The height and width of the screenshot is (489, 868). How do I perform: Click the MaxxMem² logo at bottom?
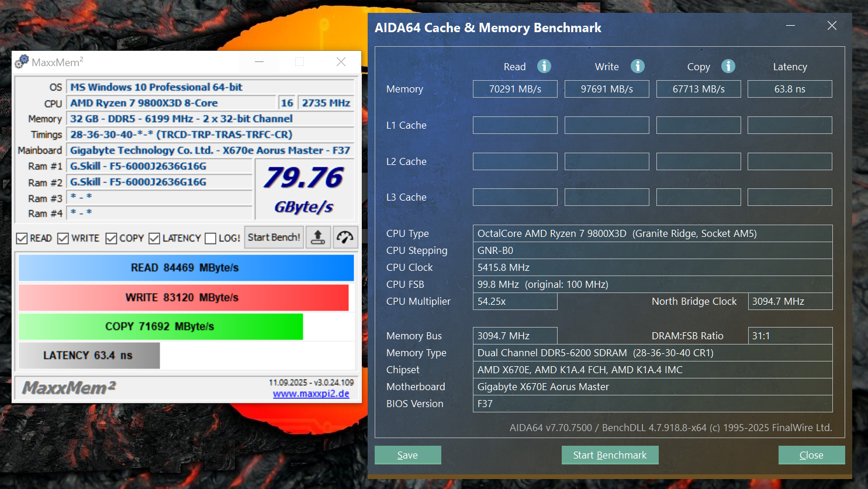[69, 387]
